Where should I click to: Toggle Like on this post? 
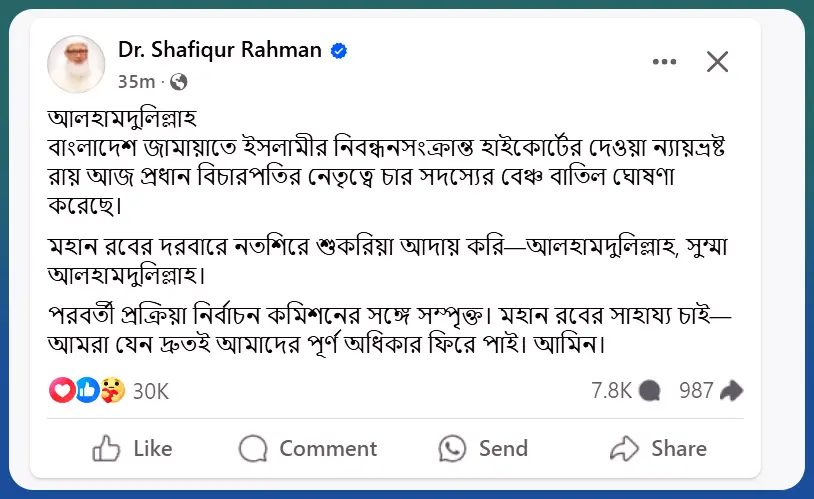pos(132,448)
